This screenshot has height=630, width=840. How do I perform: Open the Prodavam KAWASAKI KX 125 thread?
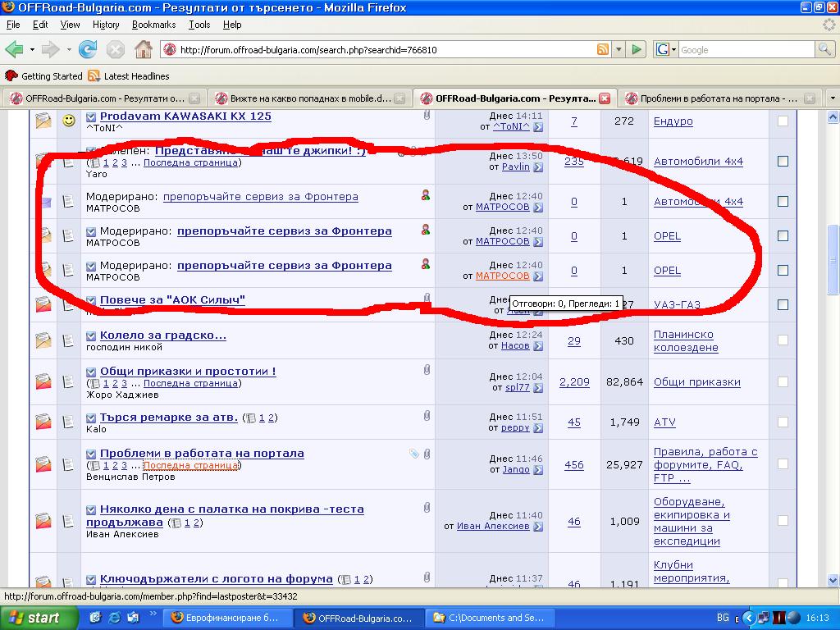[185, 116]
